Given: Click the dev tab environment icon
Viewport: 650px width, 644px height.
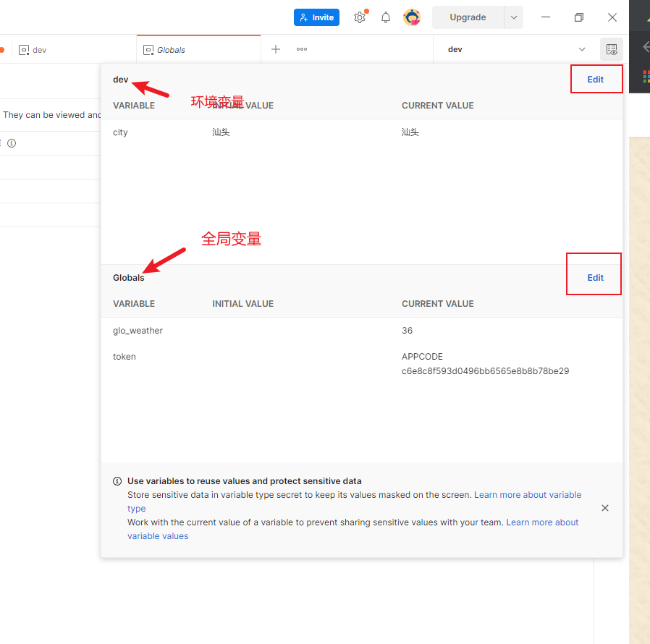Looking at the screenshot, I should pos(24,50).
